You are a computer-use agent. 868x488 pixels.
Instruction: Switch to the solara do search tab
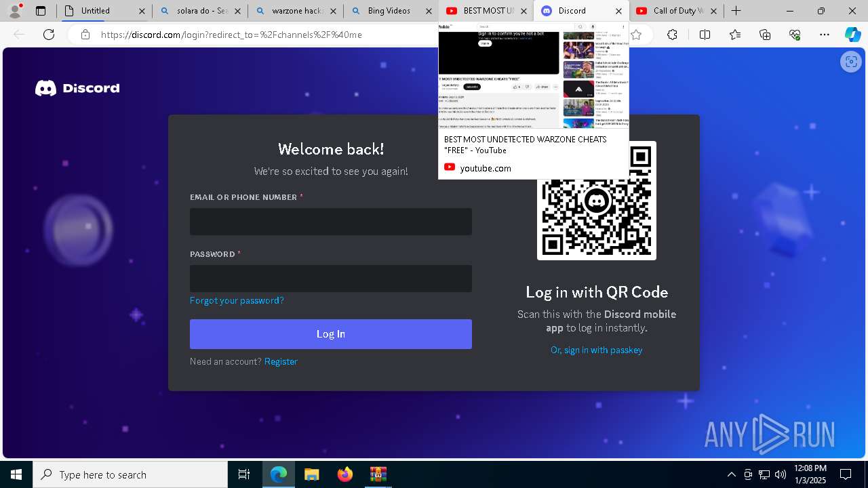(200, 11)
